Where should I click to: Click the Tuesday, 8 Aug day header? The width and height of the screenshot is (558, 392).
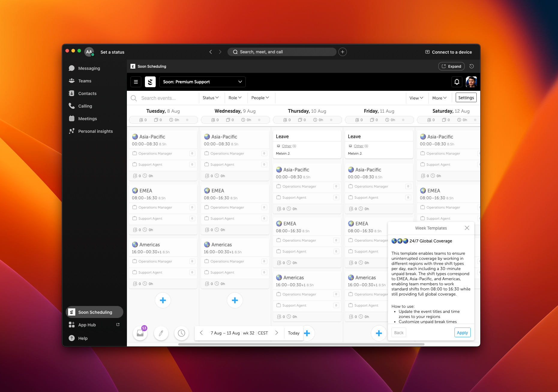163,111
